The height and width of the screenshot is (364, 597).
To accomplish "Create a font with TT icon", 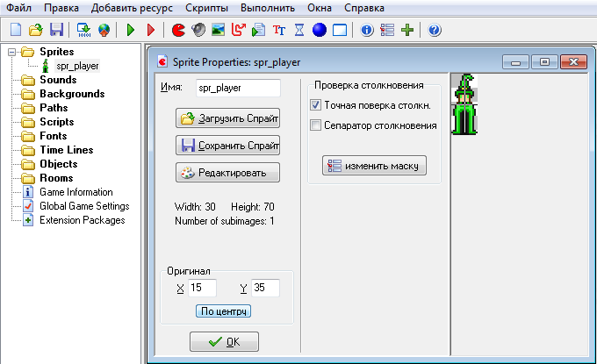I will click(279, 30).
